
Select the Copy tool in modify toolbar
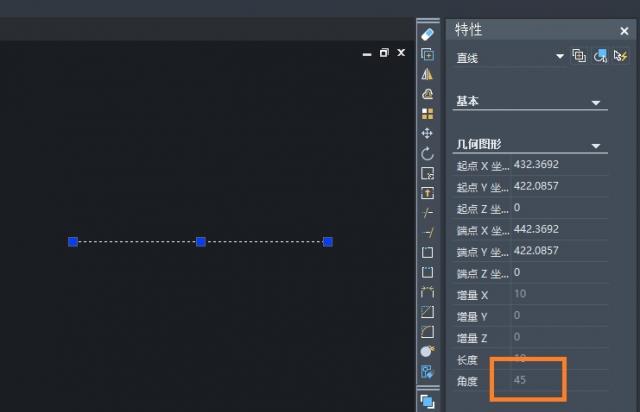pyautogui.click(x=427, y=54)
